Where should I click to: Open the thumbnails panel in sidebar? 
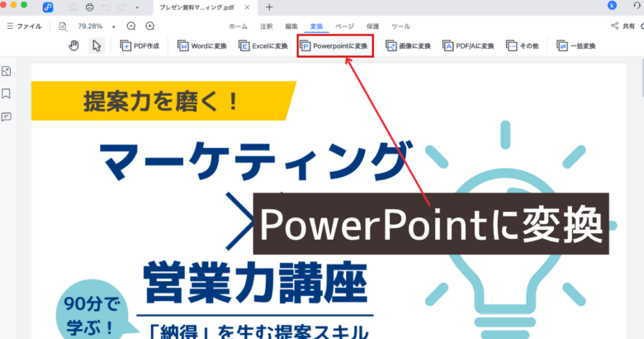pyautogui.click(x=7, y=72)
